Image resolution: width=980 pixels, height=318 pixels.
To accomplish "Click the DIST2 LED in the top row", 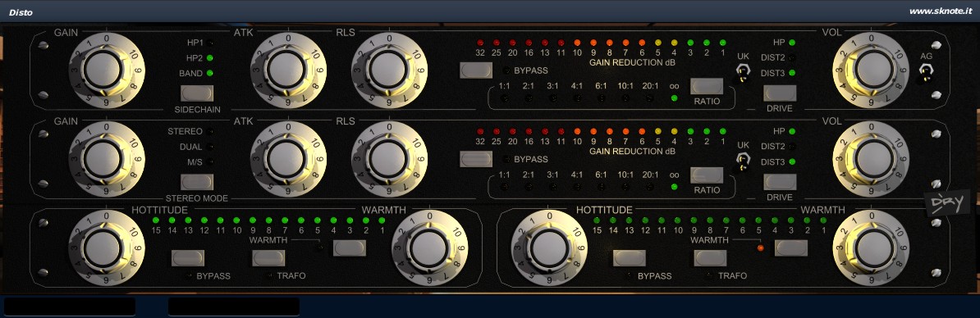I will click(793, 57).
